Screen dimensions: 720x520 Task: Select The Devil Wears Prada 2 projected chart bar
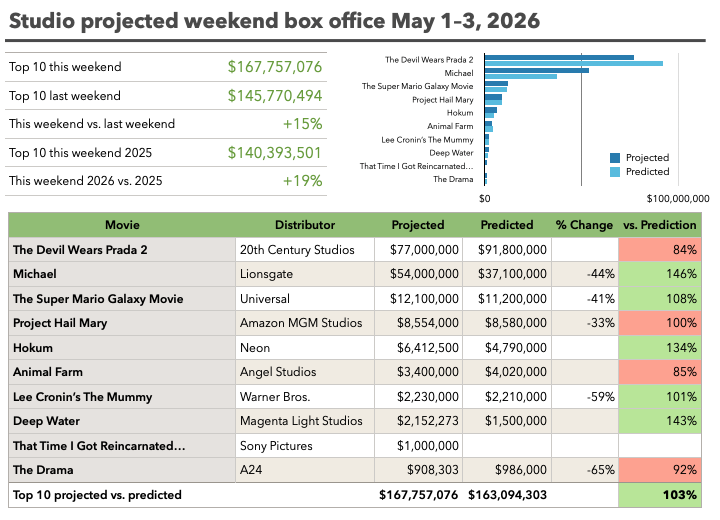(559, 57)
